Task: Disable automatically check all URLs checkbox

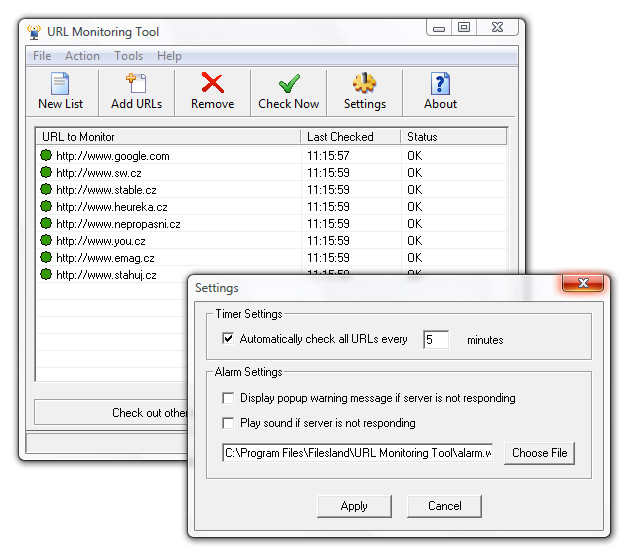Action: pyautogui.click(x=228, y=339)
